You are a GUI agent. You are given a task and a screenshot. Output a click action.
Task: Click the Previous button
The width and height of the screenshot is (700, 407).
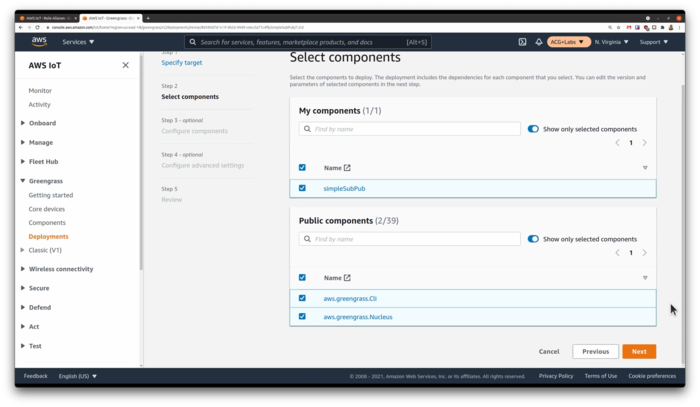point(596,352)
